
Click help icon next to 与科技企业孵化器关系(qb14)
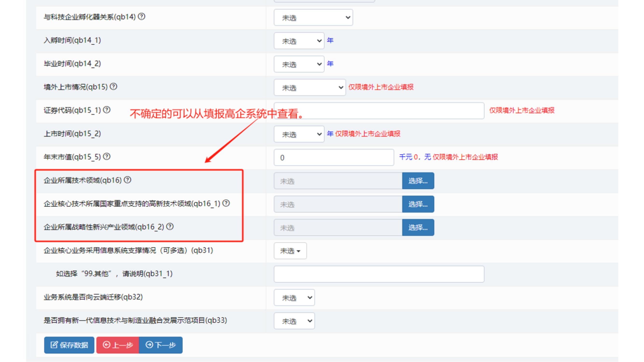tap(142, 17)
